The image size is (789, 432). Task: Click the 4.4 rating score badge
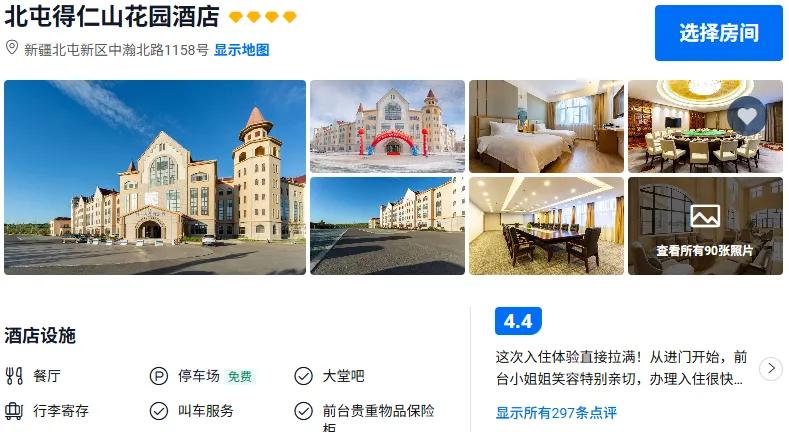tap(518, 321)
